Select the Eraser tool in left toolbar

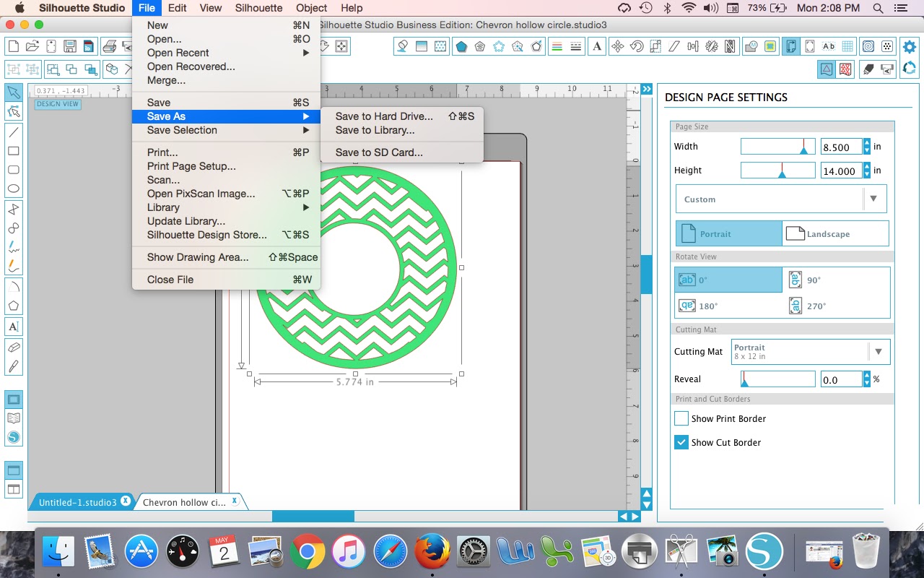13,345
